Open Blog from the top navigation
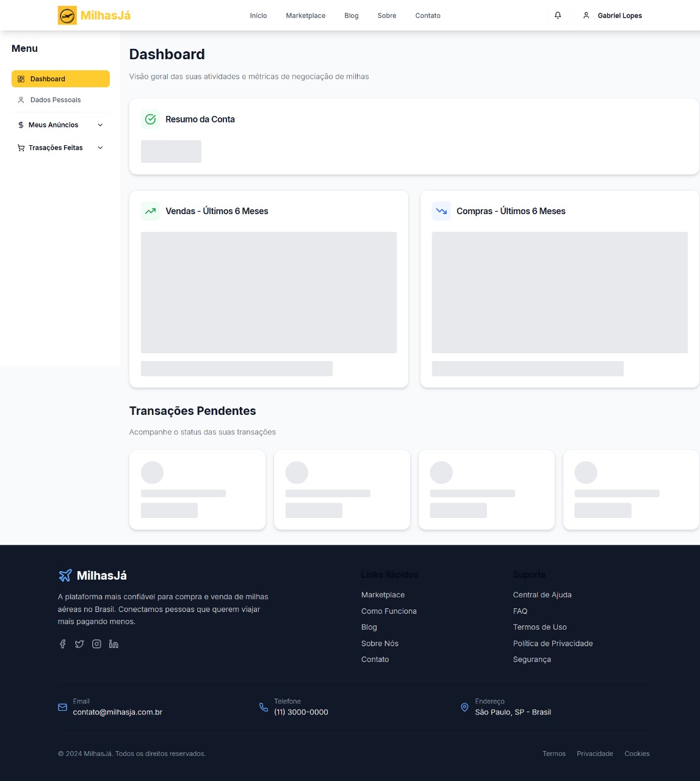 pyautogui.click(x=352, y=16)
